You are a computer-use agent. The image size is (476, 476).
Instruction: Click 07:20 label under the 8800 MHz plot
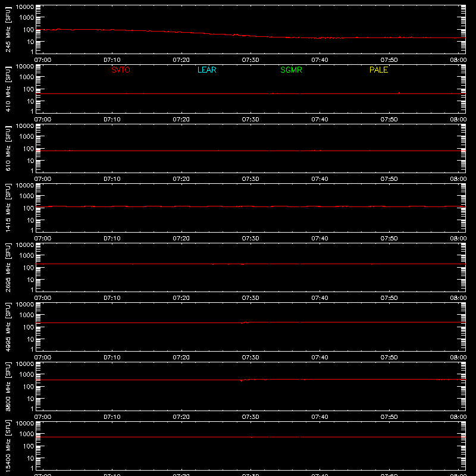click(181, 417)
